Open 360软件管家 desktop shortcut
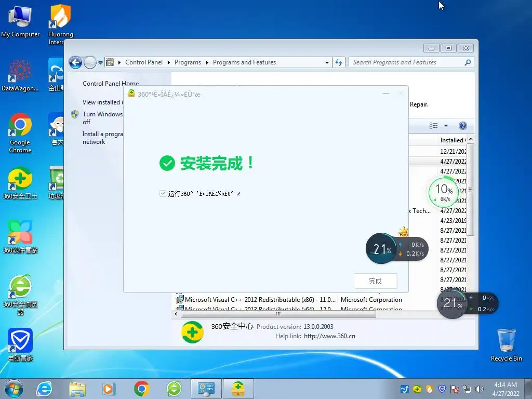 pyautogui.click(x=20, y=237)
